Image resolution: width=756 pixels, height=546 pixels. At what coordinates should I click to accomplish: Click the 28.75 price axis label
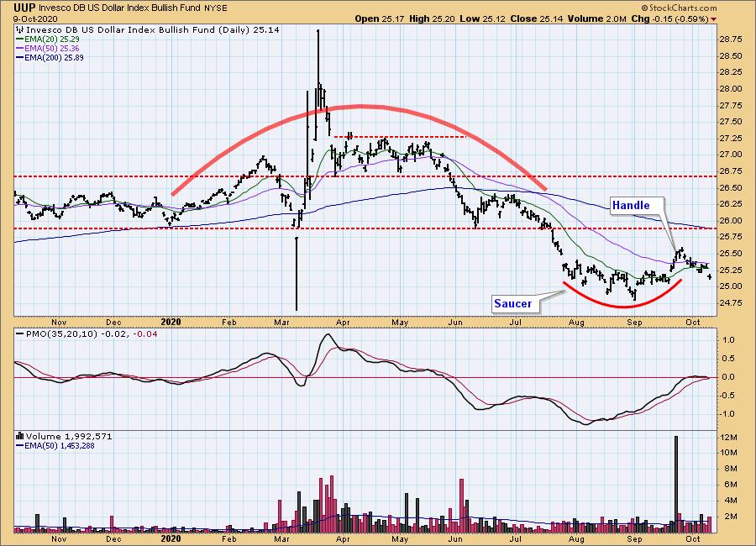point(730,39)
